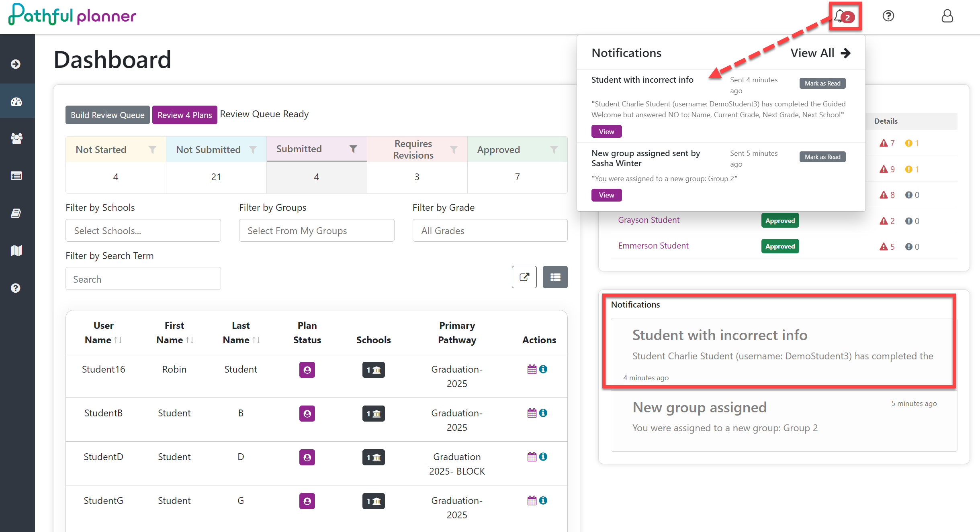Click the filter funnel on Approved
The image size is (980, 532).
coord(554,150)
